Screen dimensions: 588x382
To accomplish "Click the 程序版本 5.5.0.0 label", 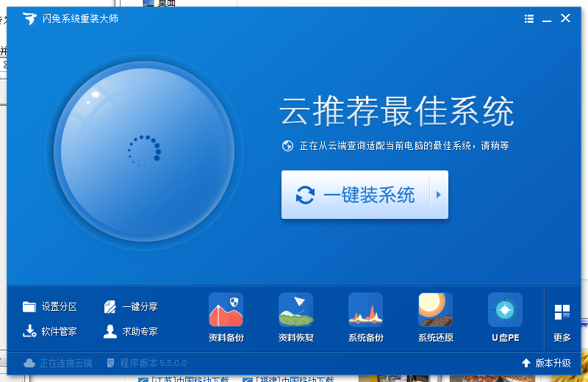I will [x=147, y=363].
